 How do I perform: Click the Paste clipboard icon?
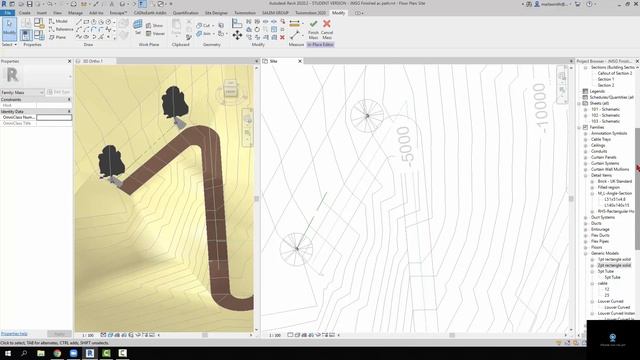pos(176,27)
